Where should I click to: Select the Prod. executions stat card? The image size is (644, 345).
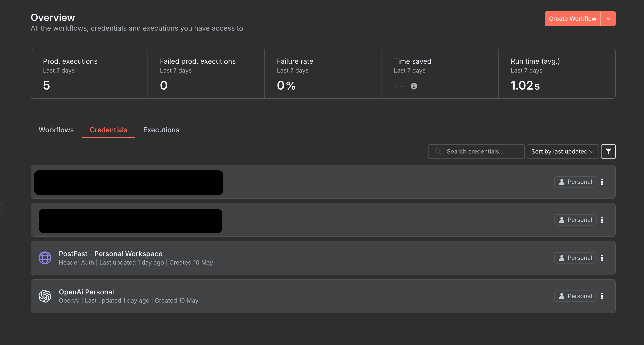89,74
